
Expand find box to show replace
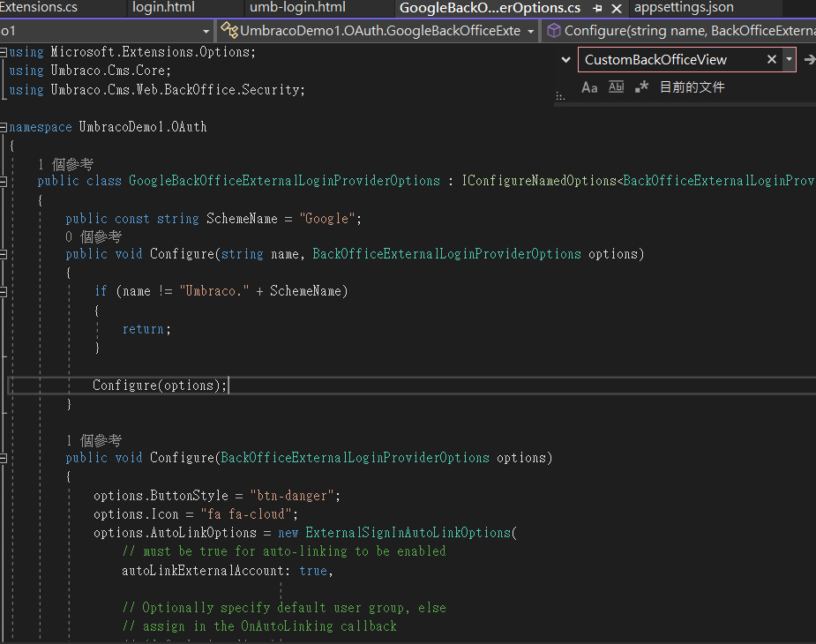point(565,60)
